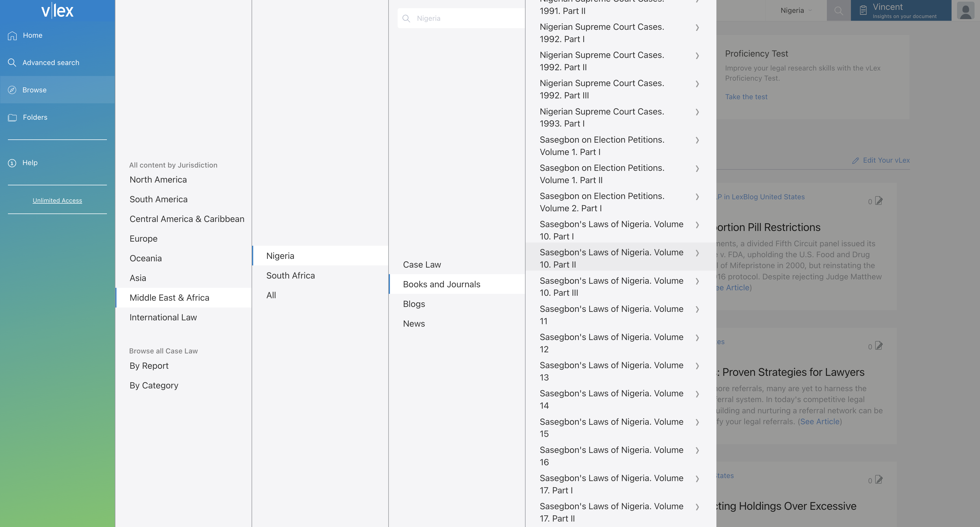Select Nigeria in country list
980x527 pixels.
pyautogui.click(x=320, y=256)
